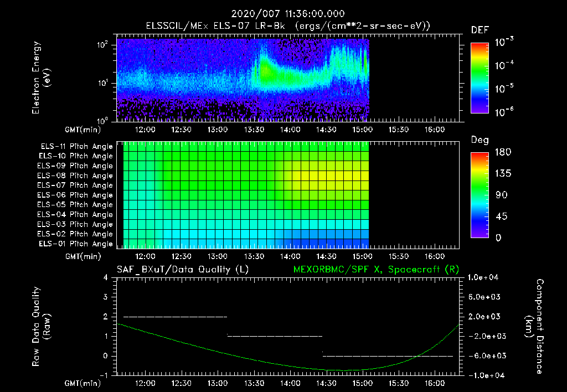Click the ELS-06 Pitch Angle row label

click(x=75, y=195)
